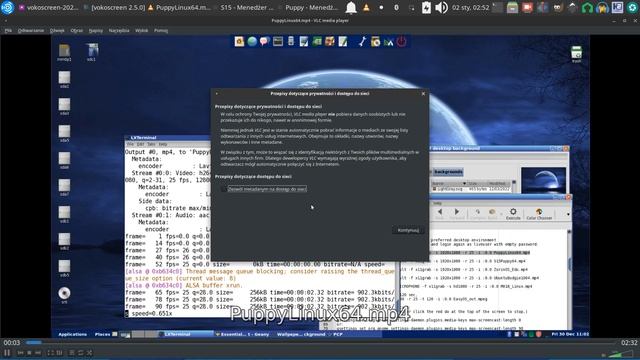Toggle VLC fullscreen mode

pos(51,353)
